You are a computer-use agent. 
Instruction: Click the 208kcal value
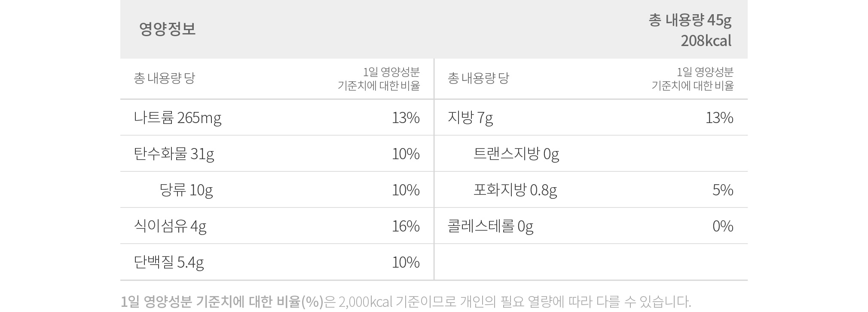[706, 41]
